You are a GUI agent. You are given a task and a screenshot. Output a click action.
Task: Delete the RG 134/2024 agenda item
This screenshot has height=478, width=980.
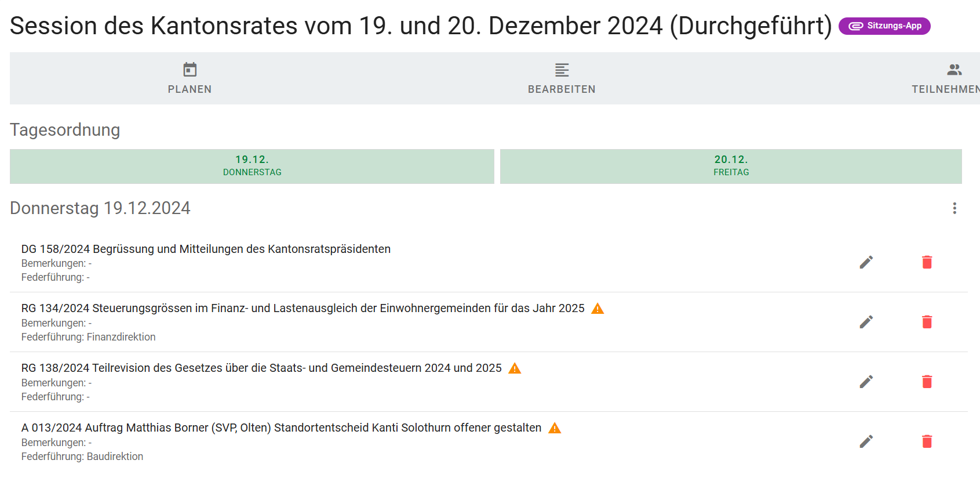[927, 322]
